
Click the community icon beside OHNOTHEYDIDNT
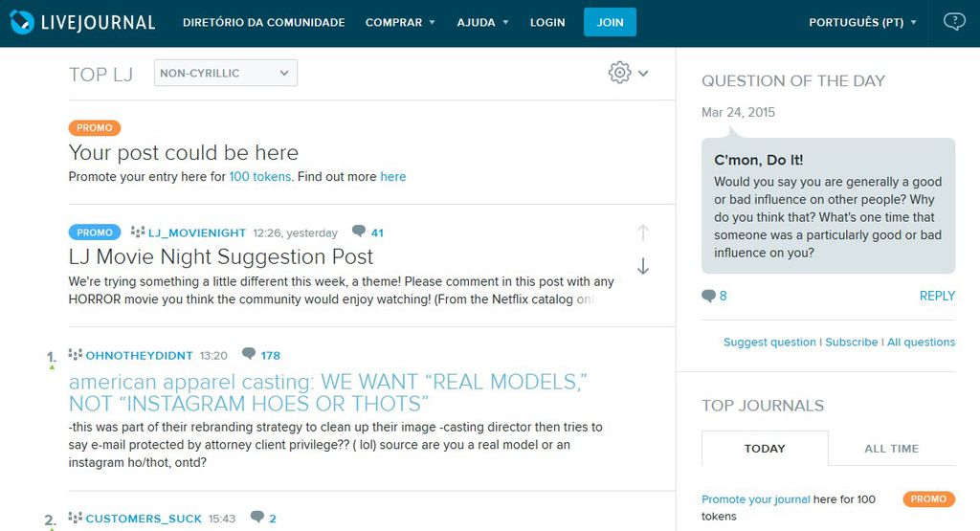point(75,354)
